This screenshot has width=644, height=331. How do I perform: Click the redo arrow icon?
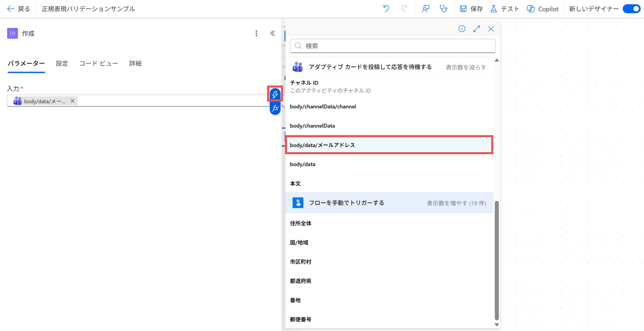click(404, 9)
